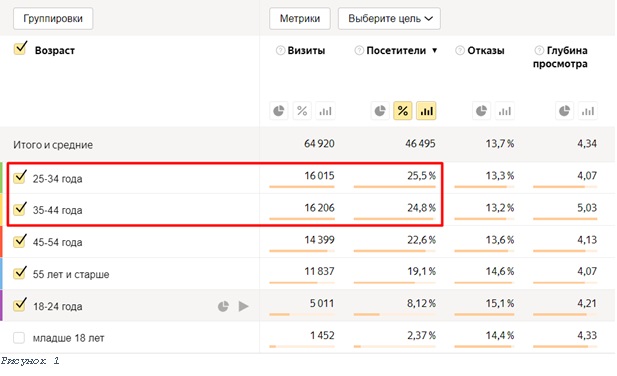617x376 pixels.
Task: Click visits value 16 206
Action: point(319,207)
